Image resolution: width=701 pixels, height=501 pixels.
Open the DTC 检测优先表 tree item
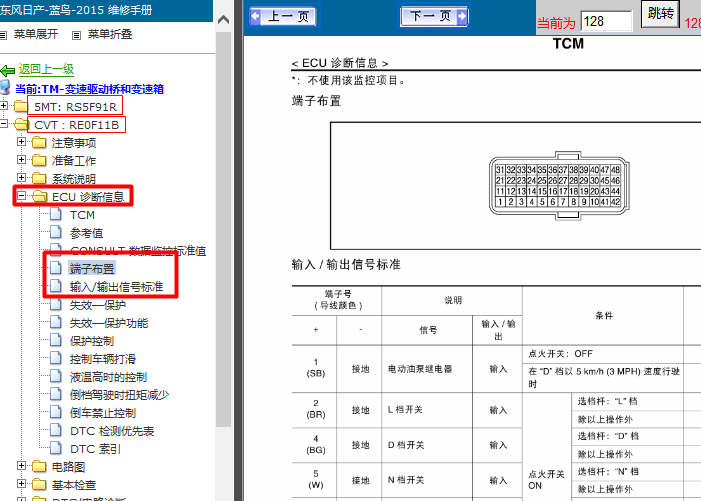(112, 431)
